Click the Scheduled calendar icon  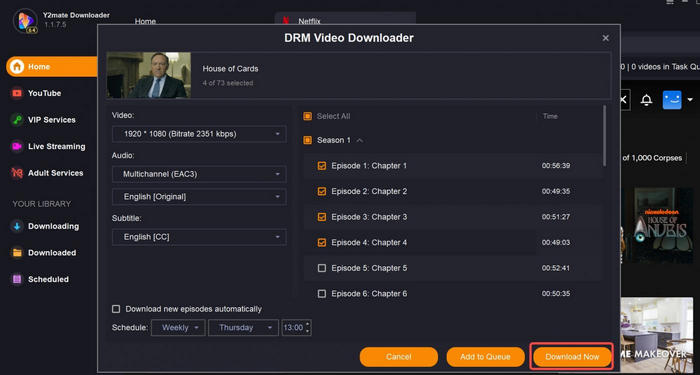(17, 279)
